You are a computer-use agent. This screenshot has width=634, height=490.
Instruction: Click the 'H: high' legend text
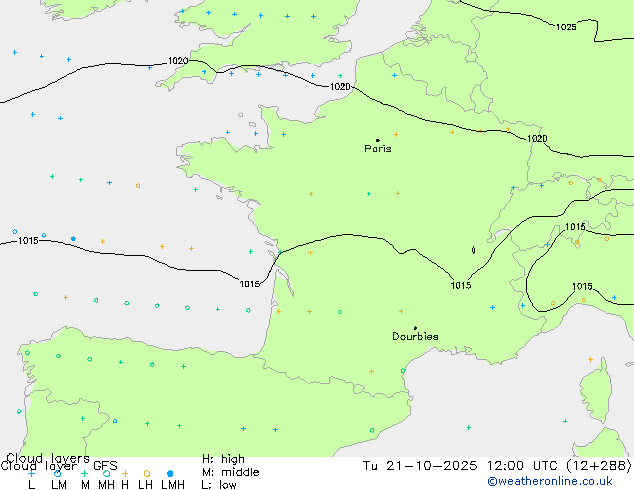(x=223, y=459)
